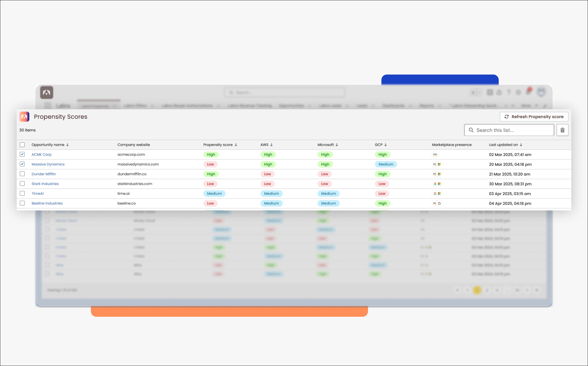Click Refresh Propensity score button
The width and height of the screenshot is (588, 366).
pos(534,117)
